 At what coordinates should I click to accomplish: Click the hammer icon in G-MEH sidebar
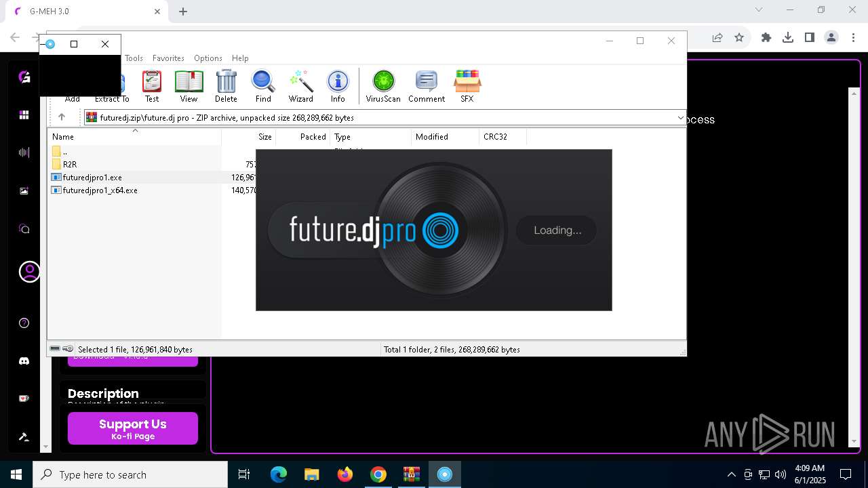click(x=24, y=436)
